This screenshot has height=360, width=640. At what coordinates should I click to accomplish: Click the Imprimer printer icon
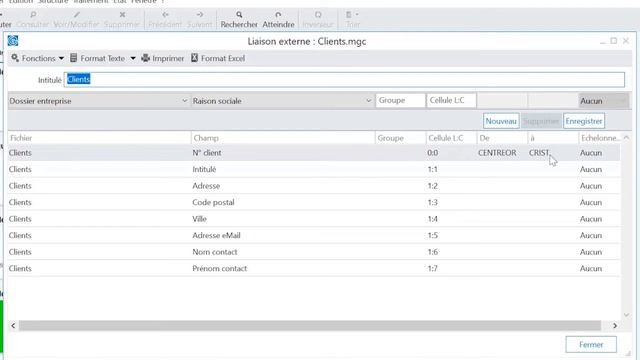pyautogui.click(x=145, y=58)
